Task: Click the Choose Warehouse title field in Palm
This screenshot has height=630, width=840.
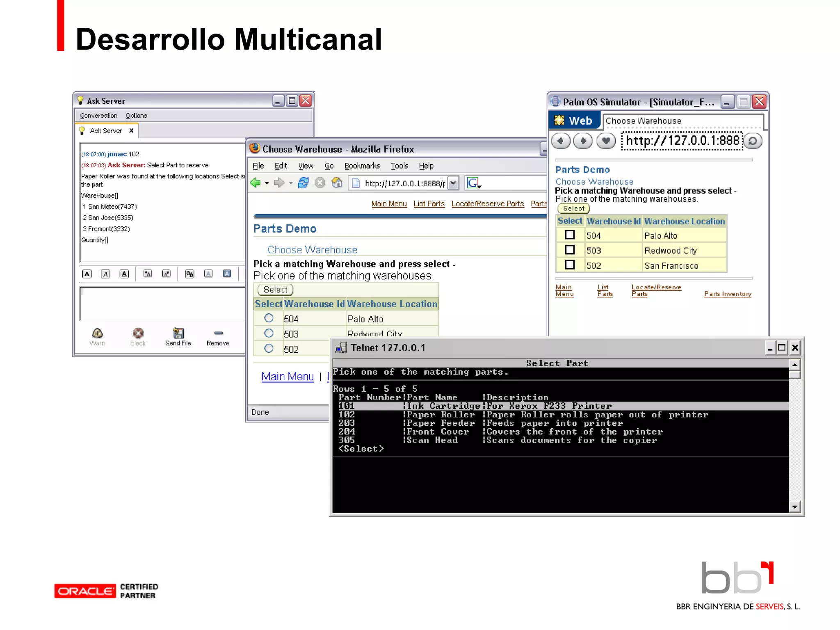Action: 683,121
